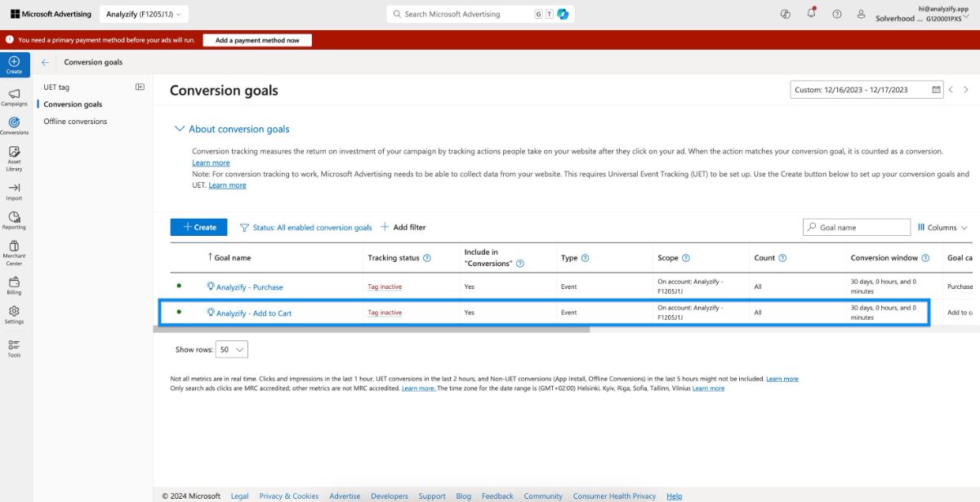Open the Asset Library in the sidebar
The width and height of the screenshot is (980, 502).
pos(14,158)
